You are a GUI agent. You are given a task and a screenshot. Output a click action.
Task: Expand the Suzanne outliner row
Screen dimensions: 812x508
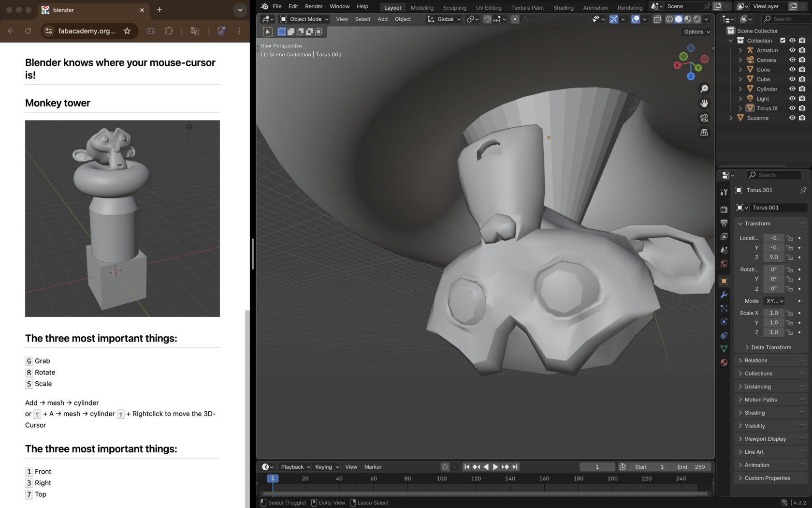pos(730,118)
